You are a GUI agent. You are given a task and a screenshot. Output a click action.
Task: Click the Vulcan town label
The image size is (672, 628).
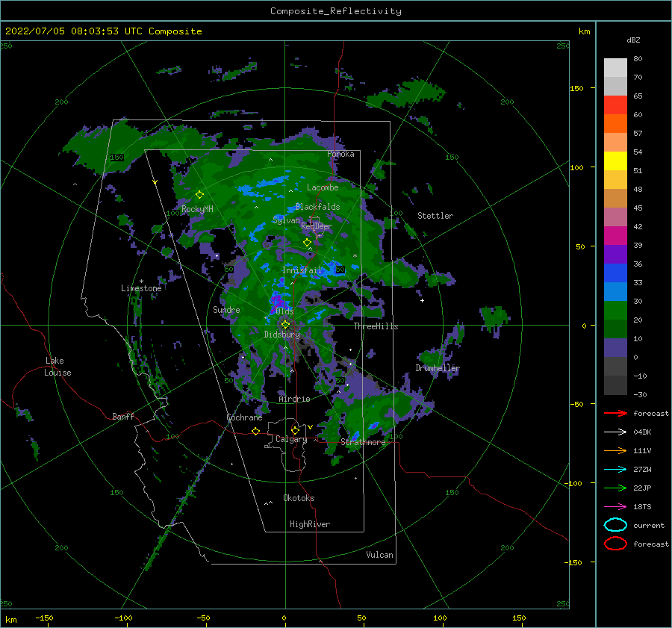pos(380,555)
